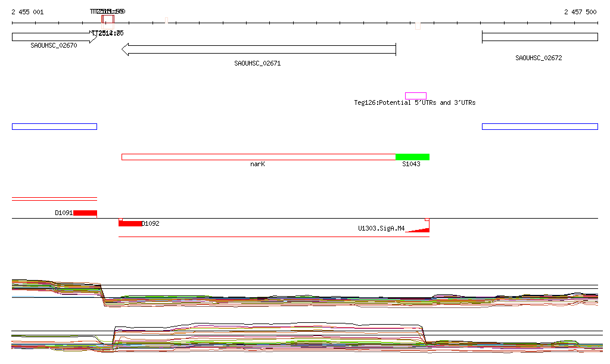This screenshot has width=610, height=364.
Task: Click the red D1091 block
Action: point(85,213)
